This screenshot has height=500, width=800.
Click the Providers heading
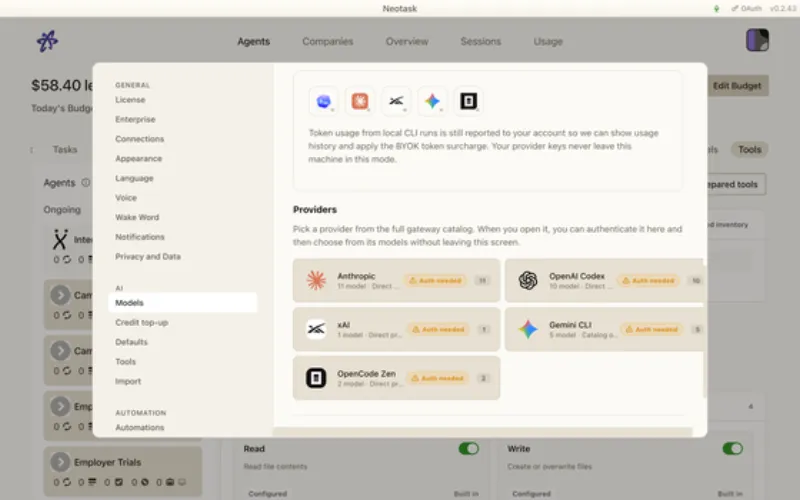[315, 210]
